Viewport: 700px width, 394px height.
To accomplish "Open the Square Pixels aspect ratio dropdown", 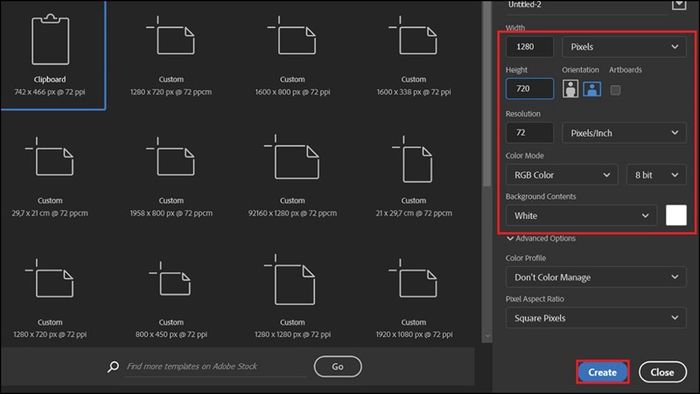I will click(x=596, y=318).
